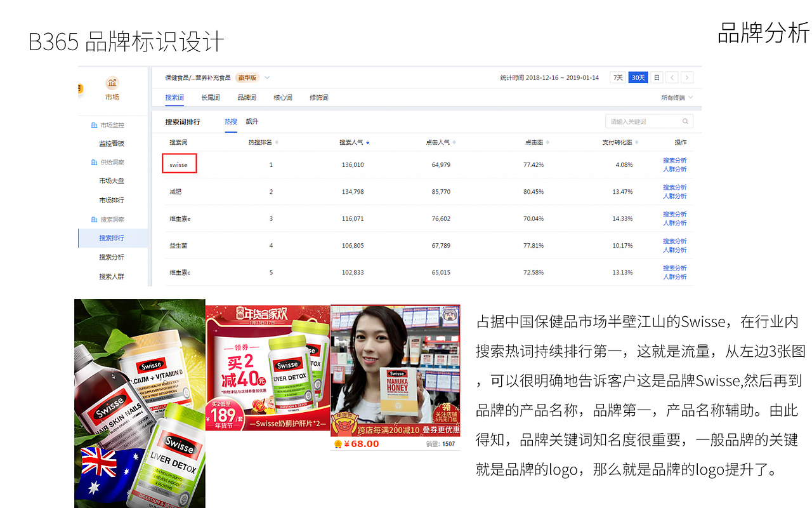The height and width of the screenshot is (508, 812).
Task: Click the building icon beside 搜索洞察
Action: tap(94, 220)
